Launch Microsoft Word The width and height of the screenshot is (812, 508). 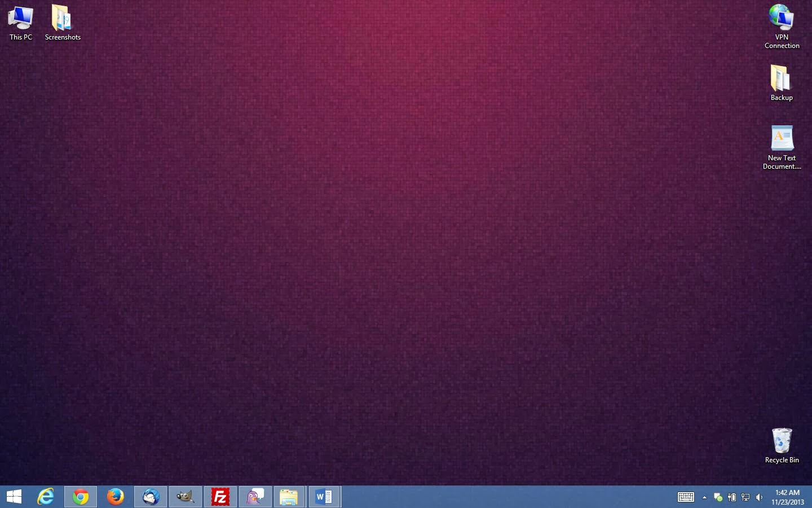tap(324, 497)
